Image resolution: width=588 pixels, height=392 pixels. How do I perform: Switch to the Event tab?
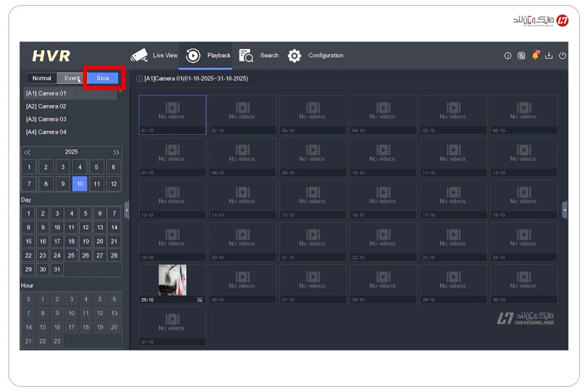(x=71, y=78)
